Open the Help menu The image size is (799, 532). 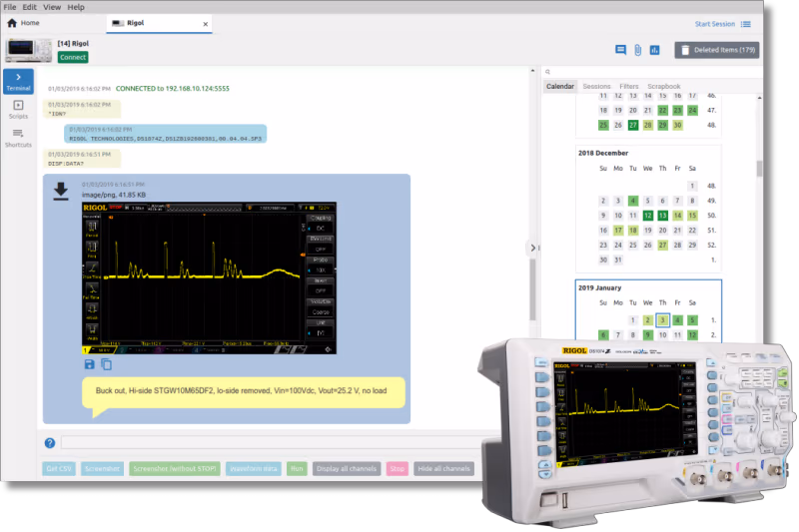(x=76, y=7)
